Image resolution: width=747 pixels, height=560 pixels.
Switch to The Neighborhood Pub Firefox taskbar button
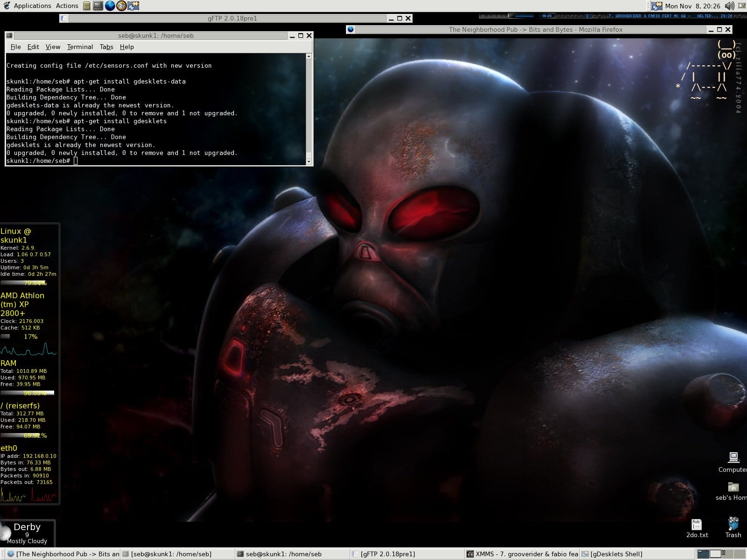63,554
